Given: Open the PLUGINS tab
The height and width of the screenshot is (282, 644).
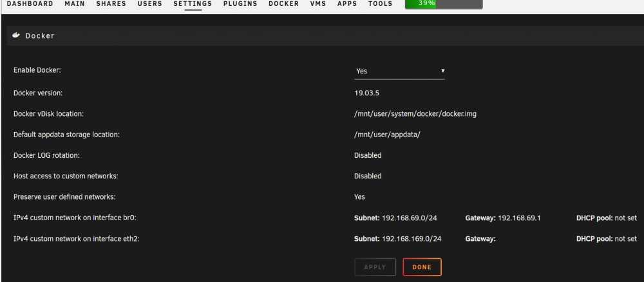Looking at the screenshot, I should coord(240,4).
